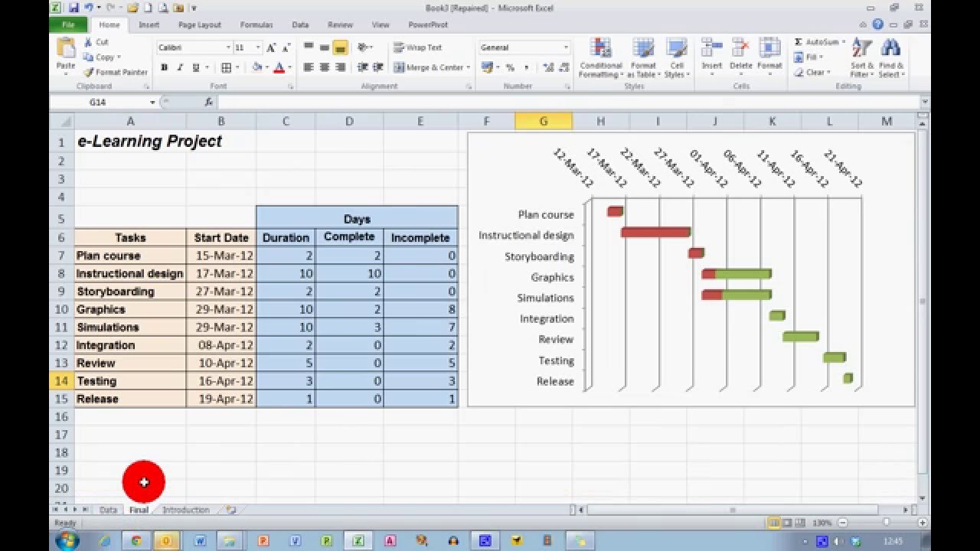Toggle Align Text Left
This screenshot has height=551, width=980.
309,67
